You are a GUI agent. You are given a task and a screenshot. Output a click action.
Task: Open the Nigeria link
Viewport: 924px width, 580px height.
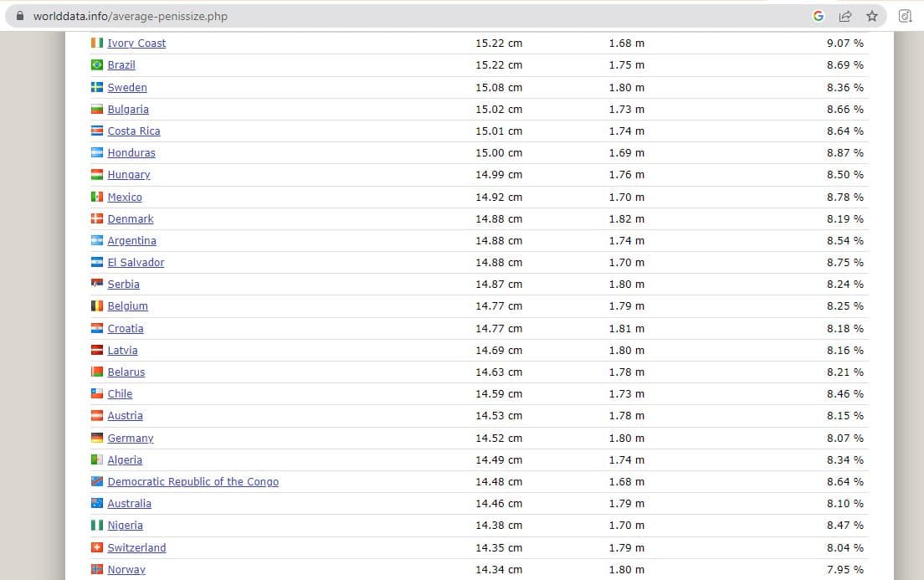[126, 526]
